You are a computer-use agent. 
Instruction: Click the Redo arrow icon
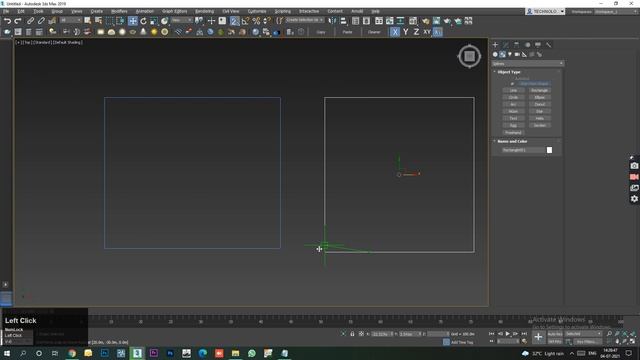[x=18, y=21]
